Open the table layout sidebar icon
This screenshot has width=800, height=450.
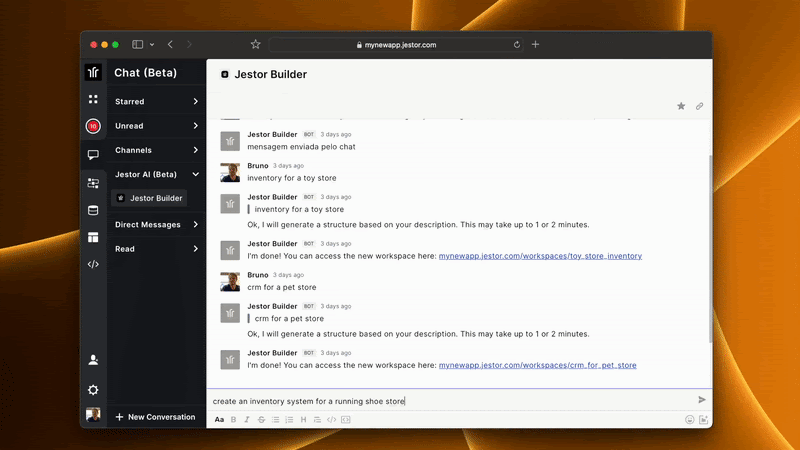[93, 237]
